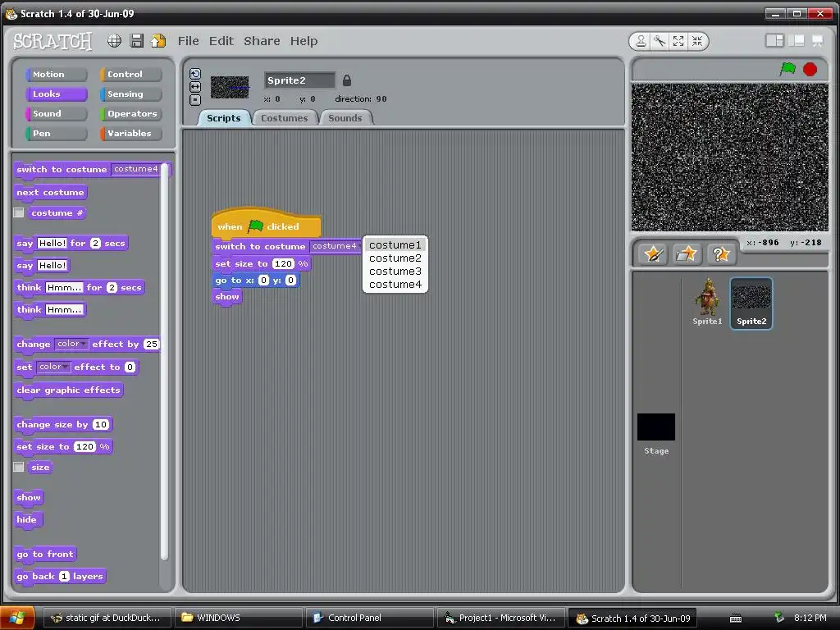Choose costume1 from the dropdown list
The image size is (840, 630).
tap(395, 244)
